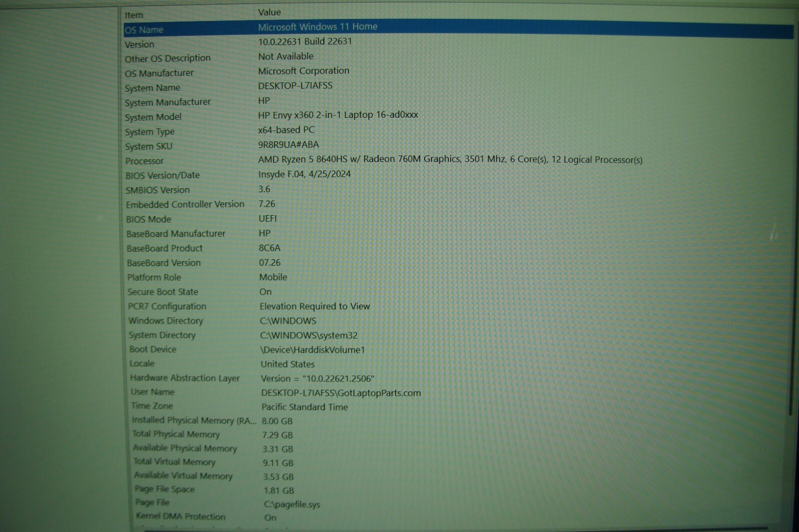Select the Available Physical Memory row

tap(458, 448)
